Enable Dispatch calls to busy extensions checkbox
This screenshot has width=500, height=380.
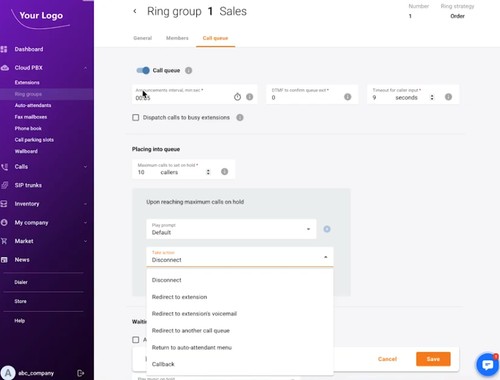point(136,117)
